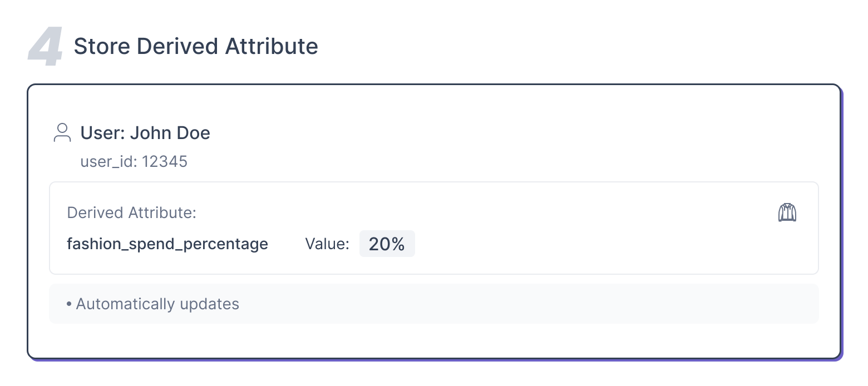Click the word John in user title
This screenshot has width=868, height=386.
click(x=151, y=133)
